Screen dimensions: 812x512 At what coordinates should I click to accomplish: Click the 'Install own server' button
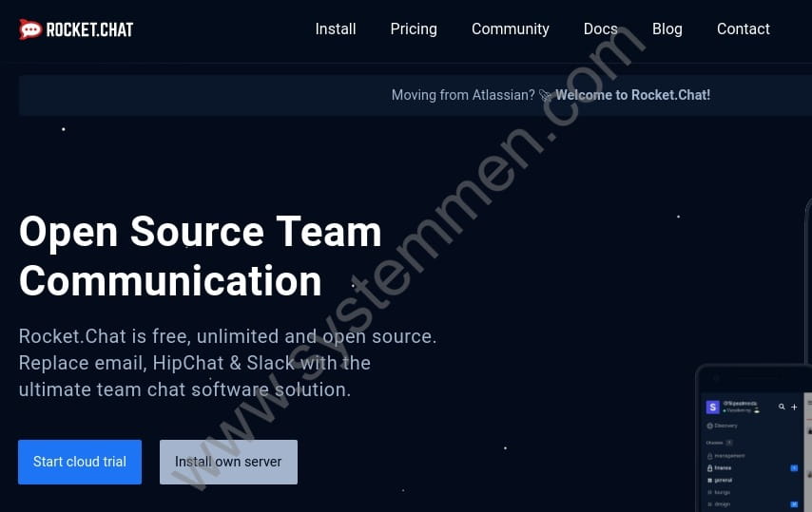click(228, 462)
